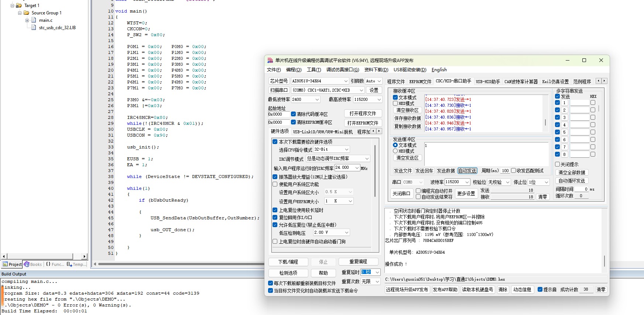Maximize the STC-ISP window
Viewport: 644px width, 315px height.
[584, 60]
